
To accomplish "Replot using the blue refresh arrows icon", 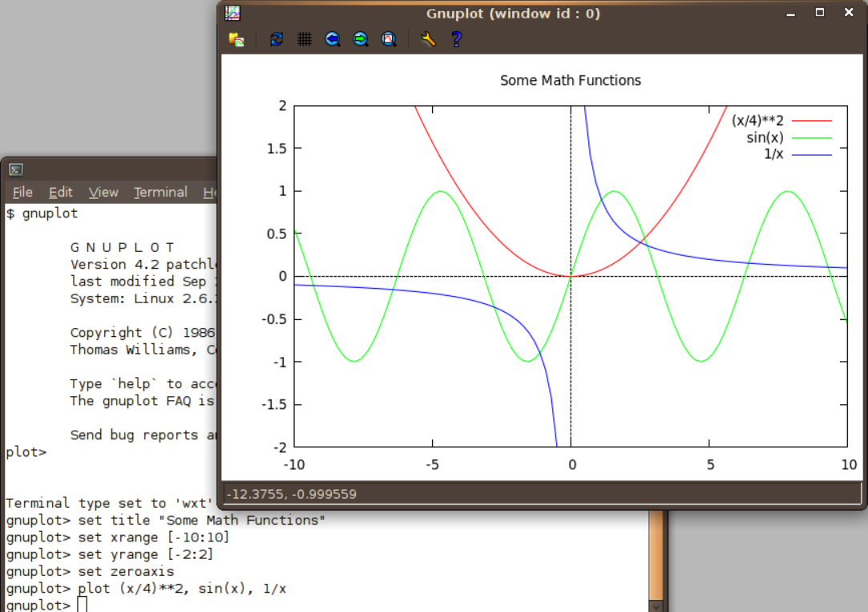I will pos(277,39).
